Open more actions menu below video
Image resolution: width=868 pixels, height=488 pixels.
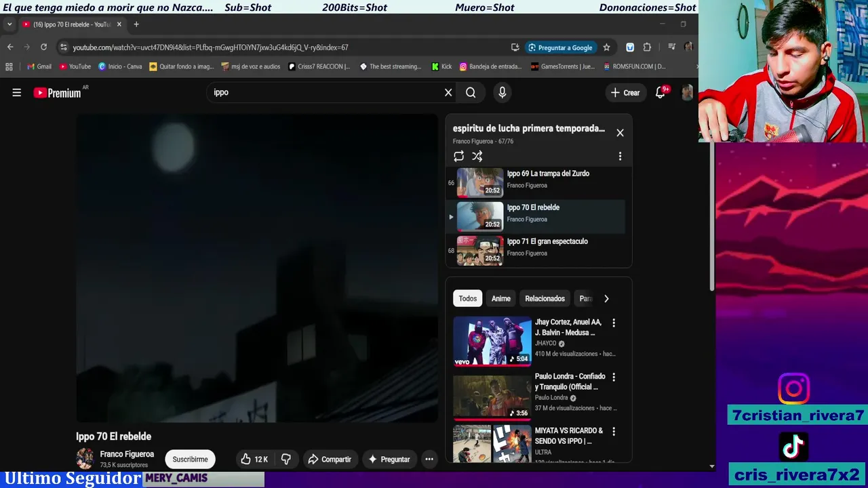429,460
